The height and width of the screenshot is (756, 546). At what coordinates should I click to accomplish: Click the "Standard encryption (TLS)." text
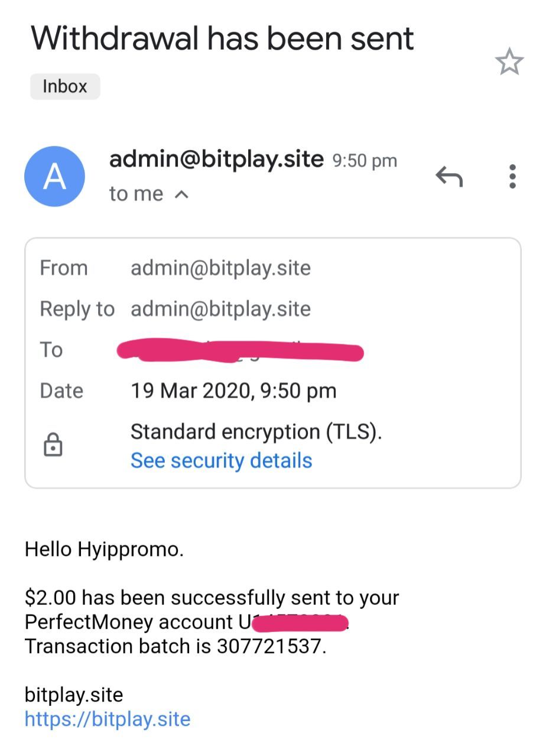256,432
